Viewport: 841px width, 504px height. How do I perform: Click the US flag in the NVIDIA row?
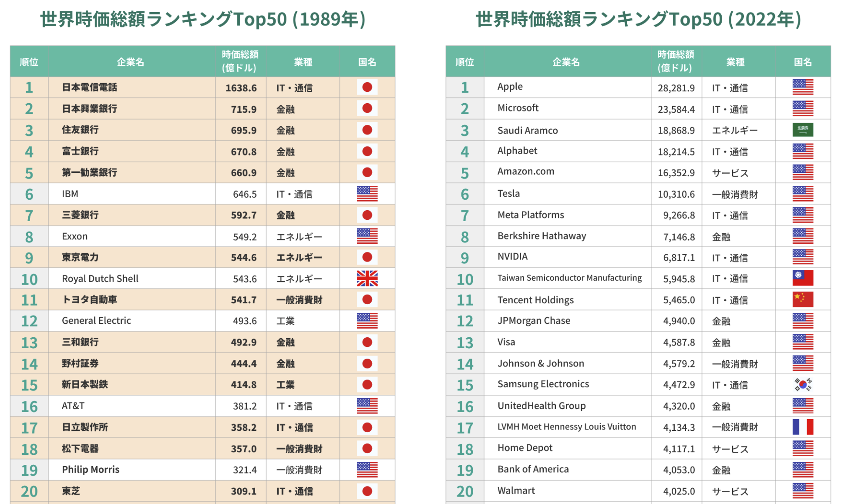click(x=803, y=257)
